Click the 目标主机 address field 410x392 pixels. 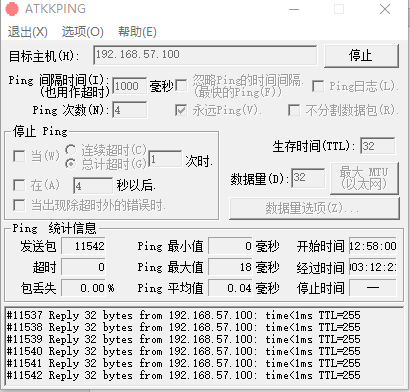[205, 55]
